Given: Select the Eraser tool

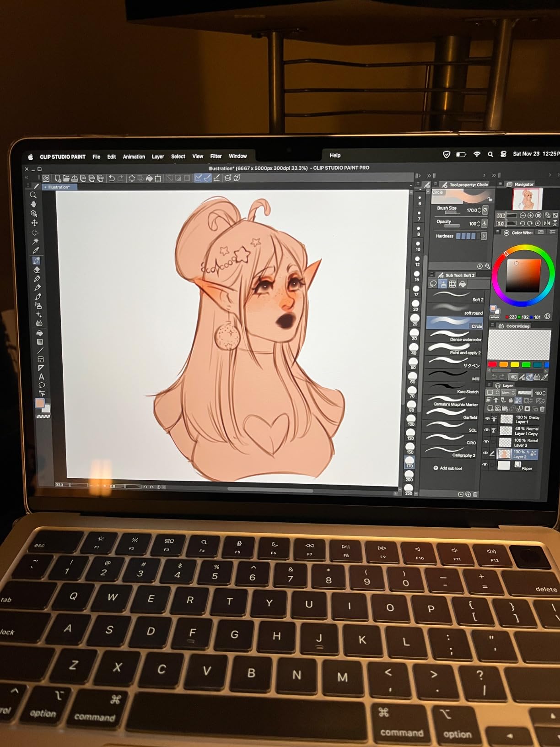Looking at the screenshot, I should pos(37,270).
